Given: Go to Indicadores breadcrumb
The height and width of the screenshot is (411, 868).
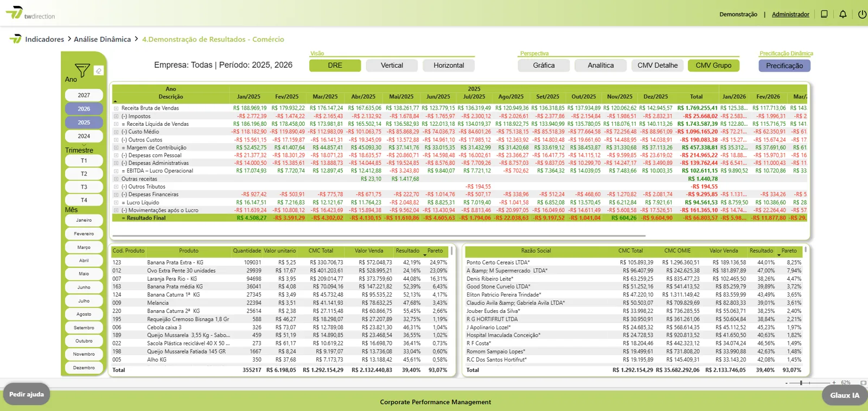Looking at the screenshot, I should point(44,40).
